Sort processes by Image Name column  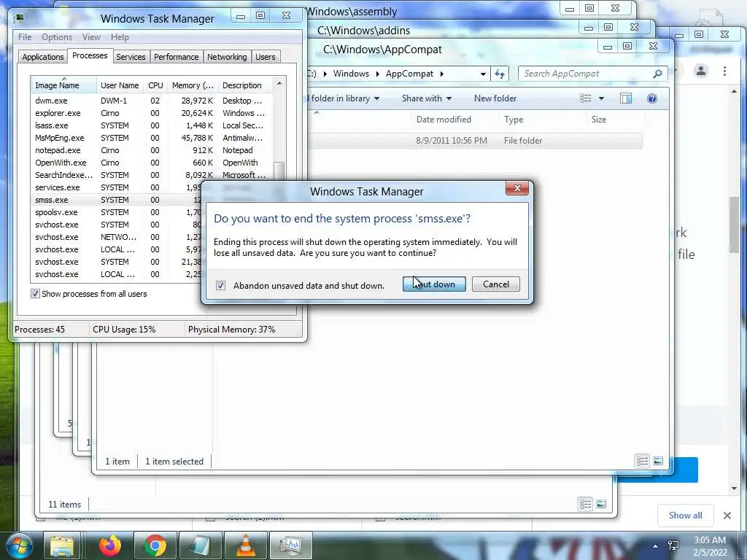tap(63, 85)
